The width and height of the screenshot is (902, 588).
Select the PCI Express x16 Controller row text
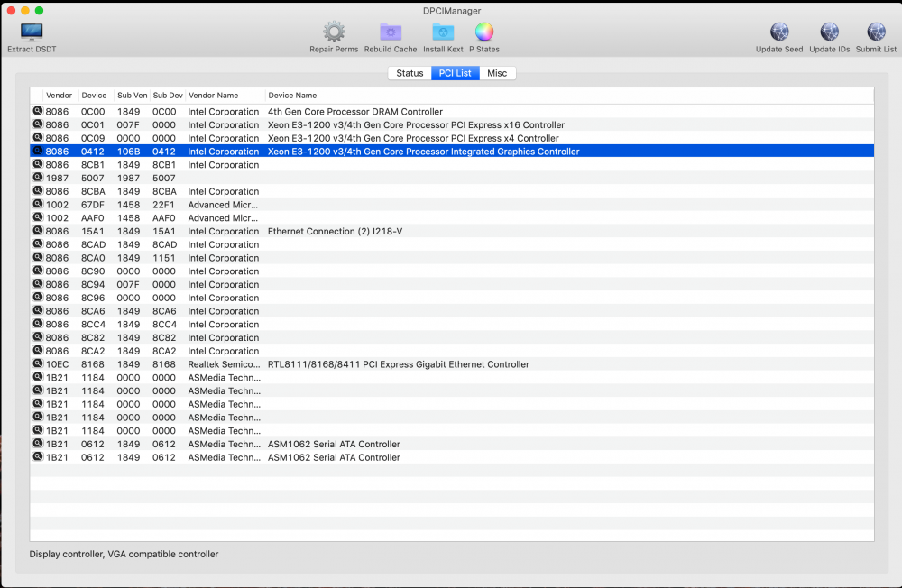(x=416, y=124)
